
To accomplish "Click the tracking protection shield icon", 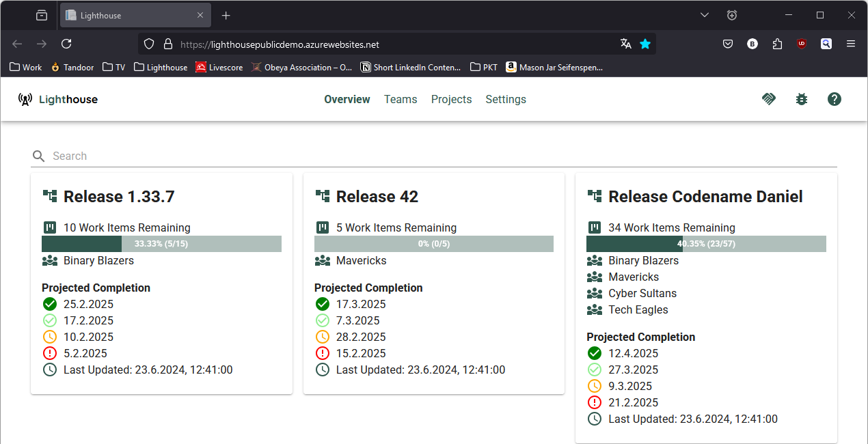I will pyautogui.click(x=149, y=44).
